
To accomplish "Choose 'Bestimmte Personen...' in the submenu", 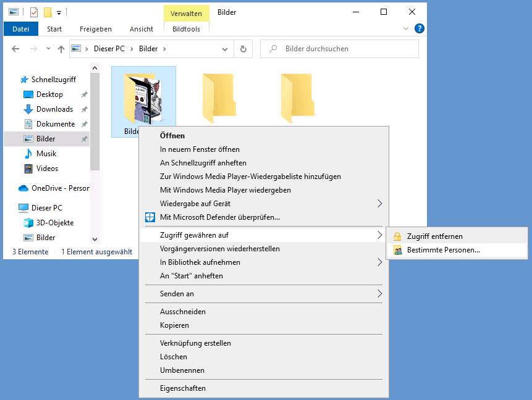I will (x=443, y=250).
